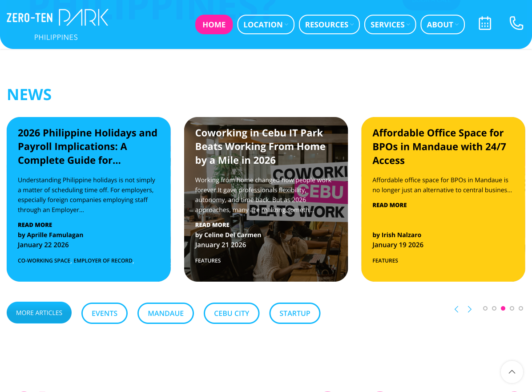Click the phone contact icon
Viewport: 532px width, 392px height.
[x=516, y=24]
